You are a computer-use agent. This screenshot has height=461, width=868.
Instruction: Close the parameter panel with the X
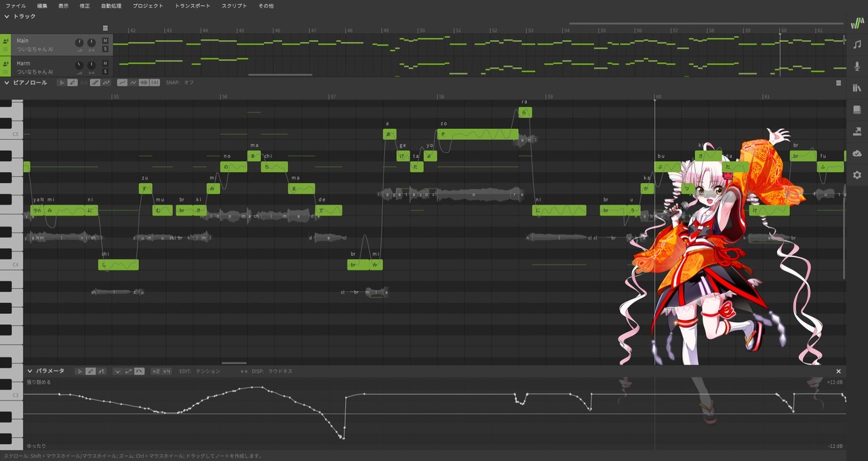click(838, 372)
